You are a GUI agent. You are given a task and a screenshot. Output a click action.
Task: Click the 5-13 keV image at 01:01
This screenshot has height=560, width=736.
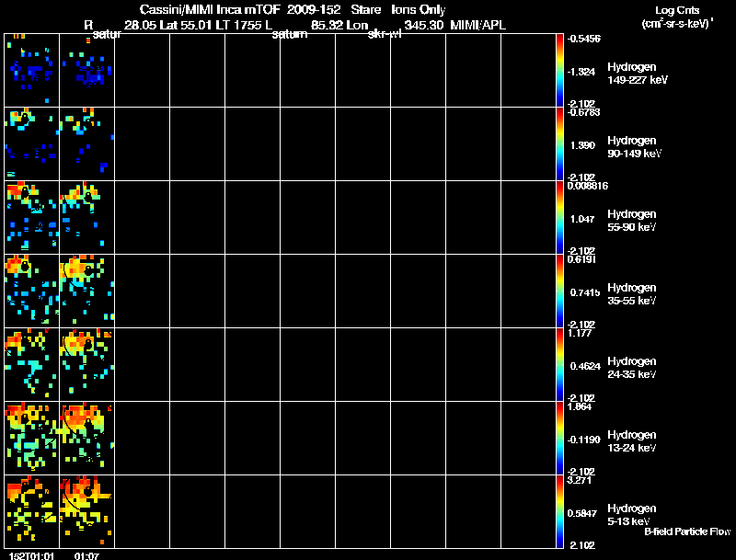click(32, 511)
